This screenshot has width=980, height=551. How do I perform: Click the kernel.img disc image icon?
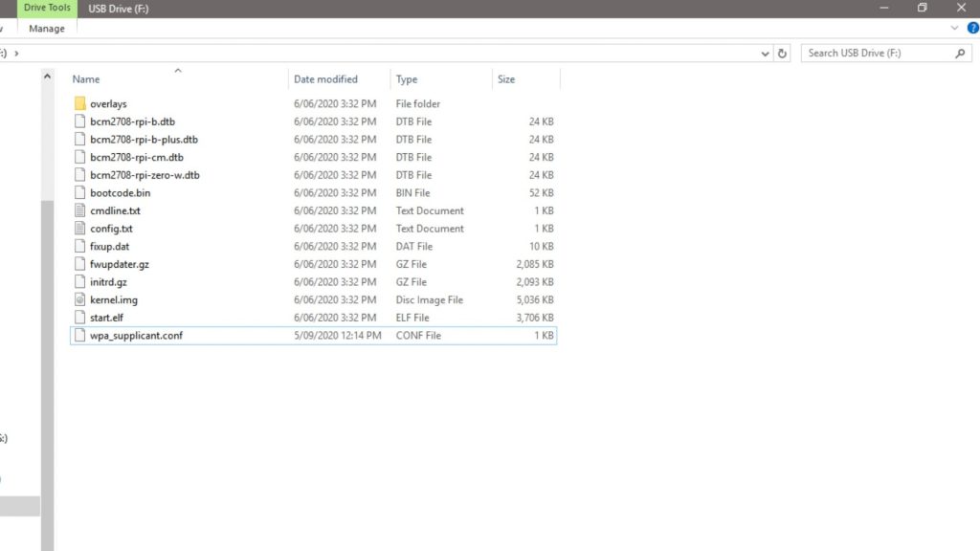click(x=80, y=300)
